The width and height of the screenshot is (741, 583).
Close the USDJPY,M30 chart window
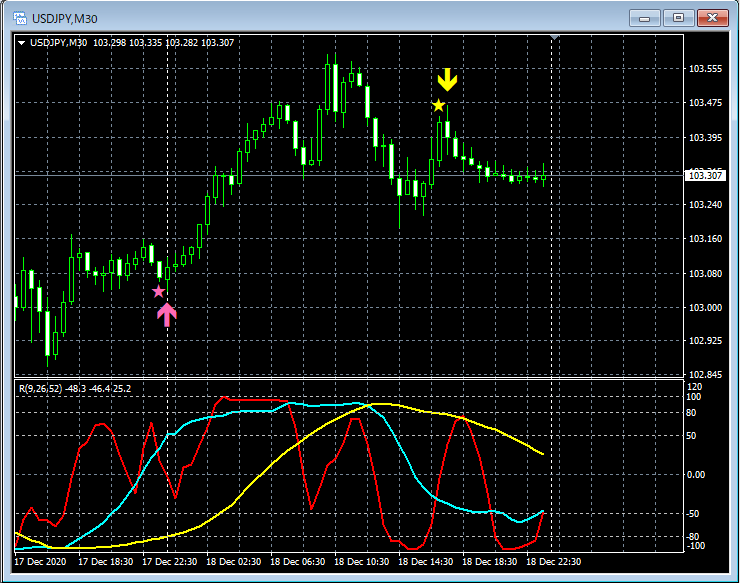click(712, 17)
